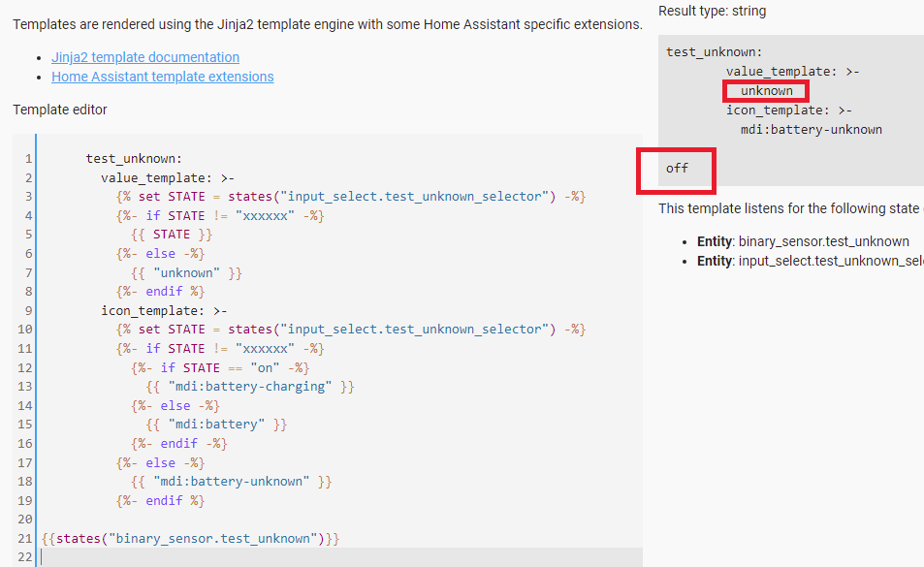924x567 pixels.
Task: Click the 'test_unknown:' text on line 1
Action: tap(134, 158)
